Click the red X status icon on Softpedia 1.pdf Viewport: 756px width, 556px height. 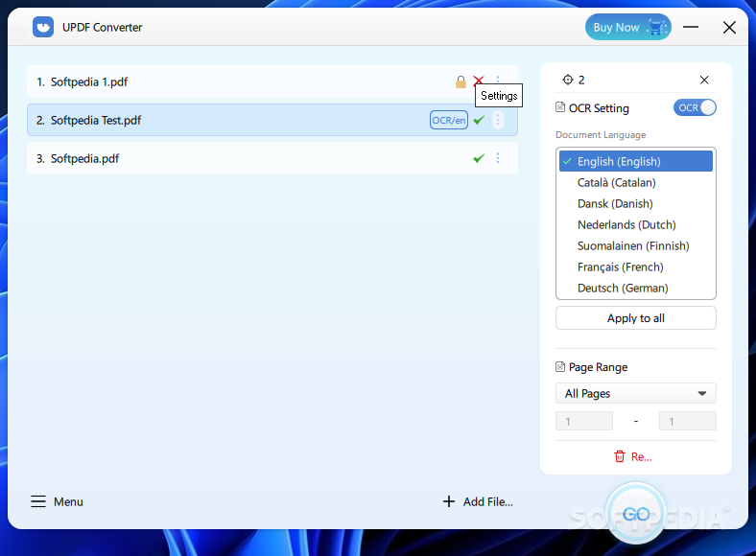tap(479, 80)
